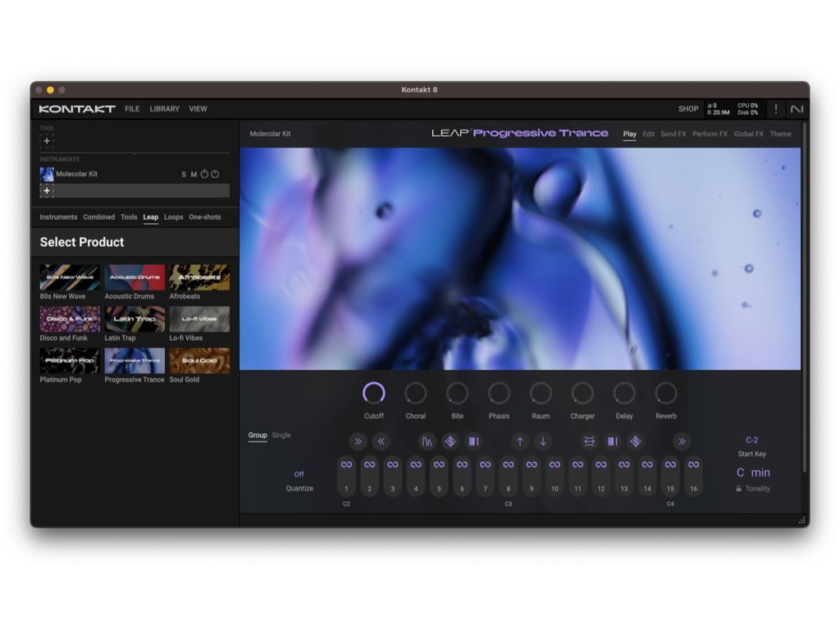Open the Theme tab
Viewport: 840px width, 630px height.
(781, 134)
